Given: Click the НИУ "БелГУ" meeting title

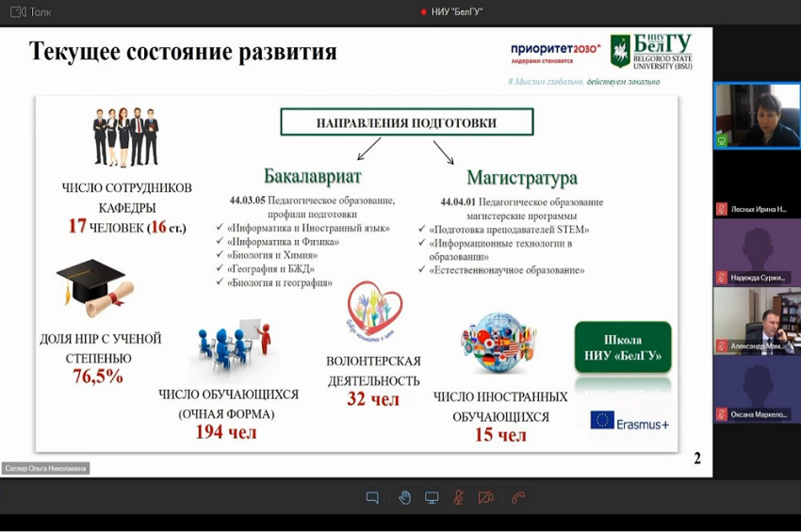Looking at the screenshot, I should [458, 12].
